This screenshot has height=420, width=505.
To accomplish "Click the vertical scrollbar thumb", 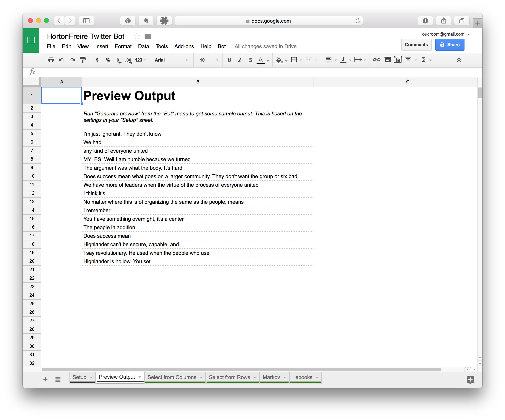I will click(x=480, y=93).
